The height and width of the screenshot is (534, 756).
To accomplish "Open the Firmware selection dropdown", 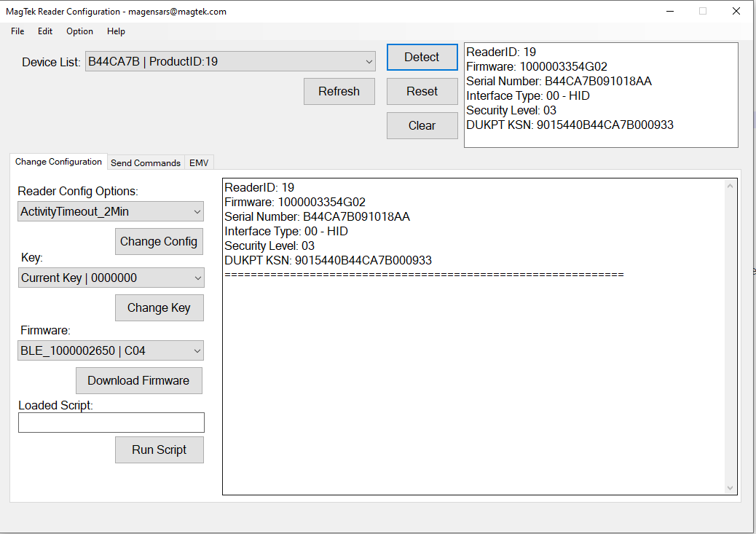I will click(x=111, y=351).
